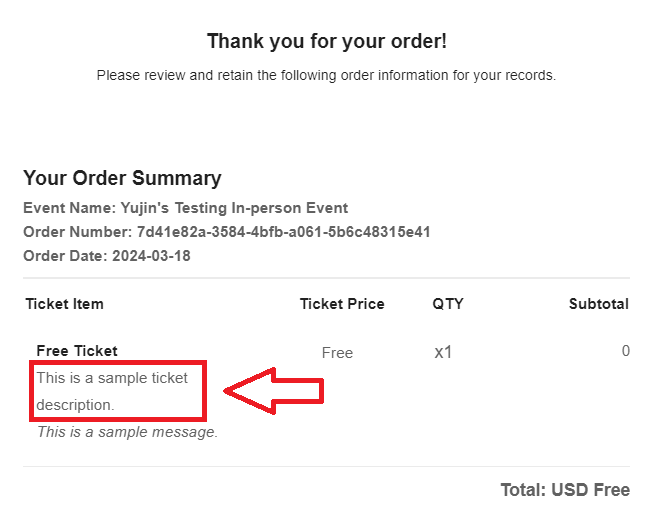Click the Event Name line
The height and width of the screenshot is (524, 646).
(185, 208)
